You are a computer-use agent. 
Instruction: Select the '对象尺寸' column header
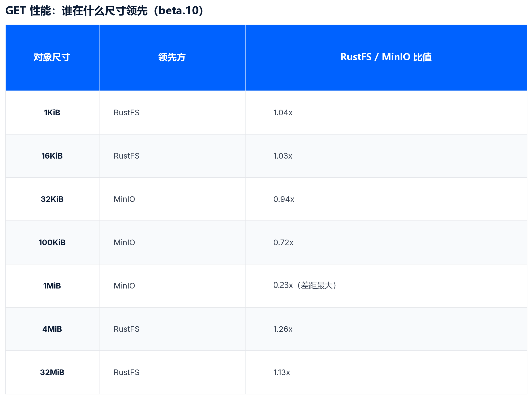(52, 57)
